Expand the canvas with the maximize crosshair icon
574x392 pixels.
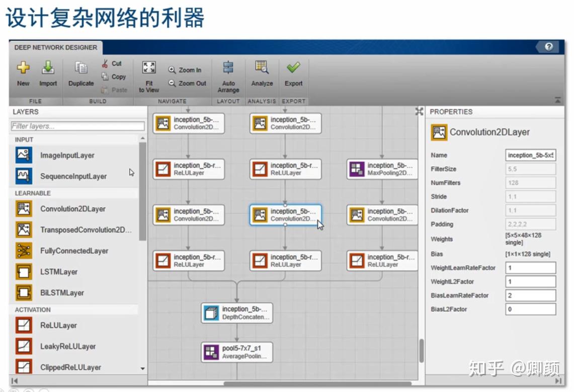419,112
